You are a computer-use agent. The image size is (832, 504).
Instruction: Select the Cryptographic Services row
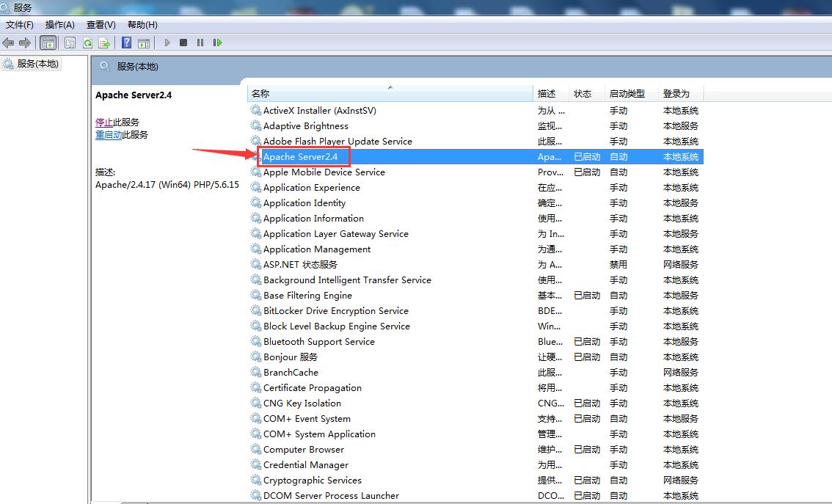point(476,480)
